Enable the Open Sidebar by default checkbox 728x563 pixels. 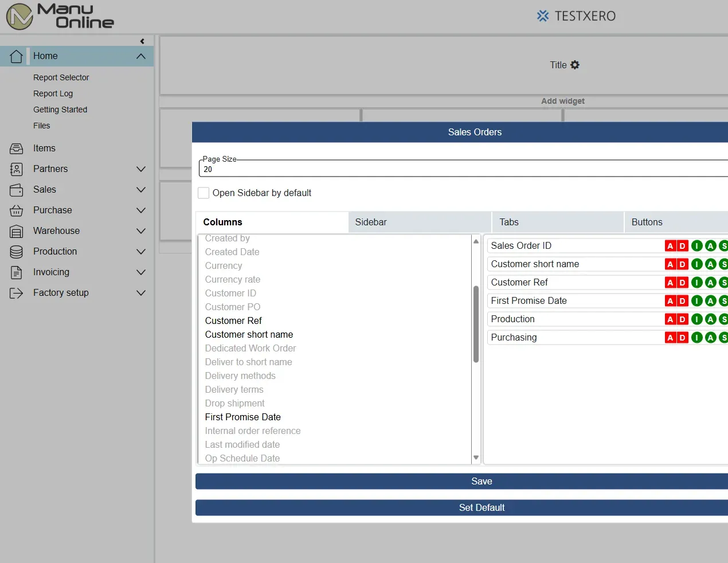203,193
